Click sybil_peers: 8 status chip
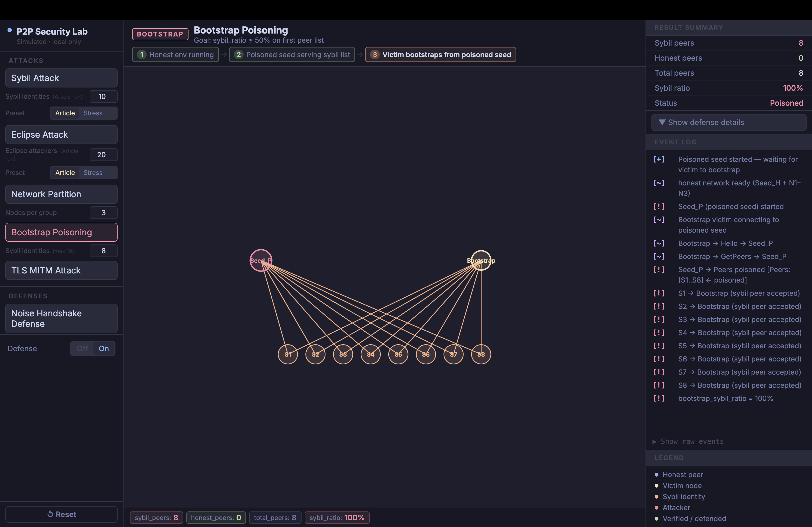 tap(156, 517)
